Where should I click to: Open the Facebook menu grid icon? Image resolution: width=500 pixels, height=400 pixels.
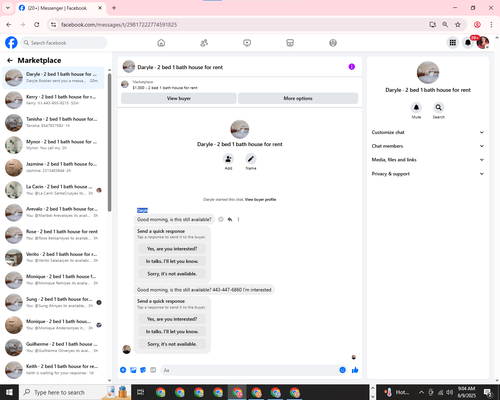pos(453,43)
